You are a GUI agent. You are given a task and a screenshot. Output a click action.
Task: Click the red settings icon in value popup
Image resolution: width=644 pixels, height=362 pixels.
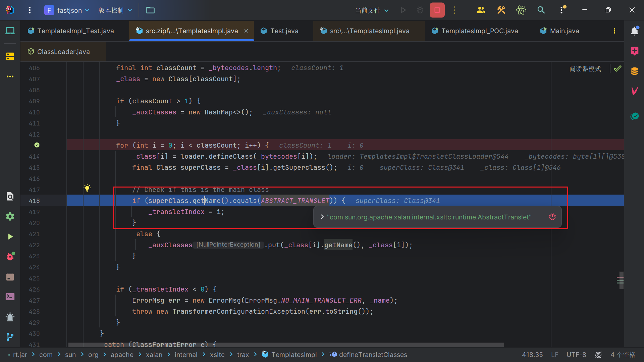552,217
